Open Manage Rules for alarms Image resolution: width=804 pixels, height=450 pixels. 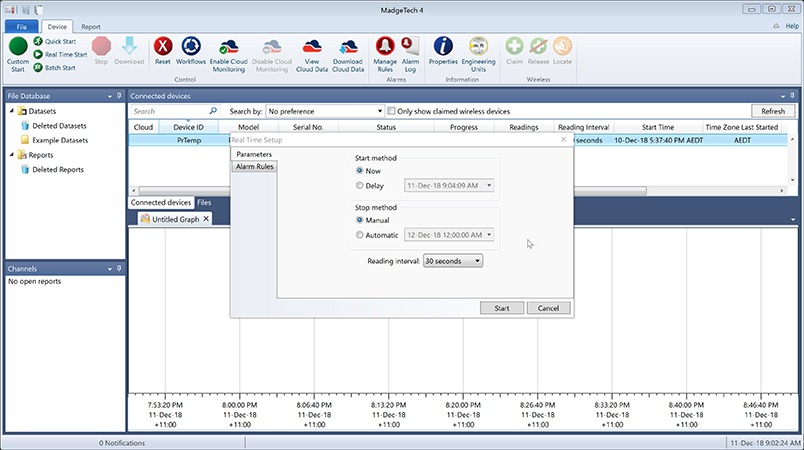click(385, 47)
